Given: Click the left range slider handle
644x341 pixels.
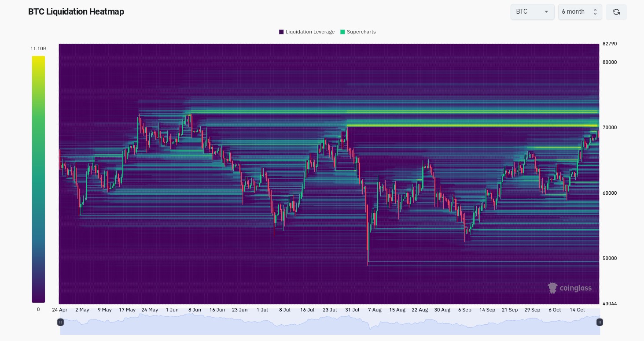Looking at the screenshot, I should 60,322.
